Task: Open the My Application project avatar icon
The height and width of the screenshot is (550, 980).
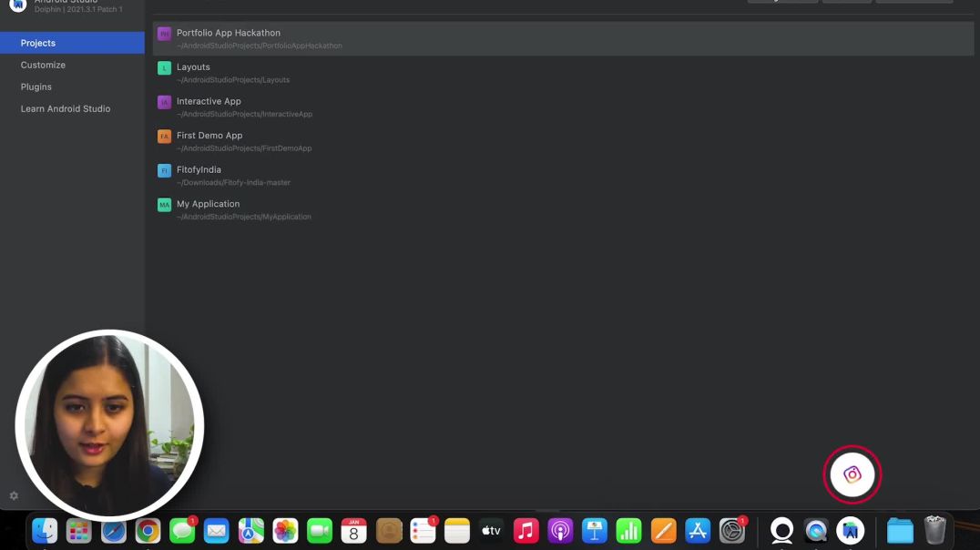Action: point(164,204)
